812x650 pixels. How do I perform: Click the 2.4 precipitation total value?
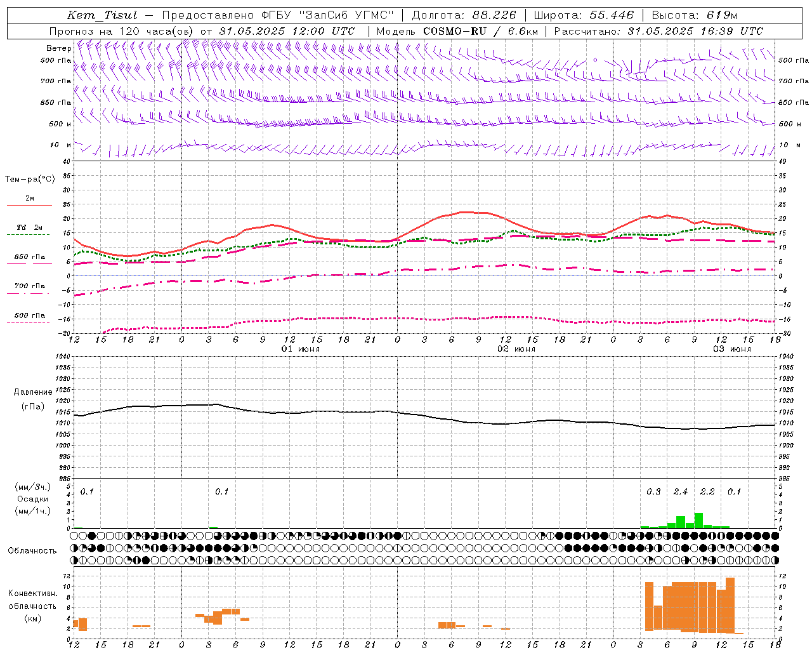[681, 492]
